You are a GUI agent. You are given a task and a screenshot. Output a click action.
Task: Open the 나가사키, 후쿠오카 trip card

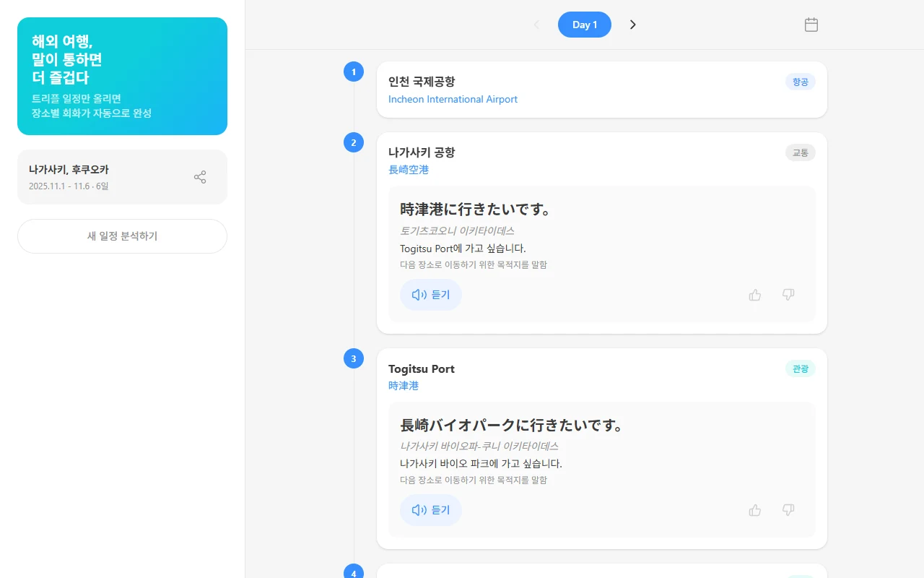122,177
